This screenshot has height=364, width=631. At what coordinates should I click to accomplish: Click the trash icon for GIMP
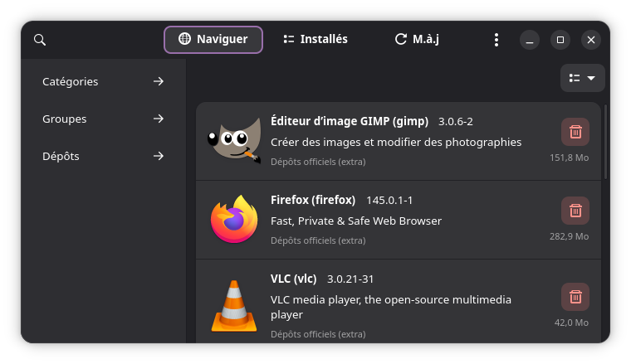575,132
